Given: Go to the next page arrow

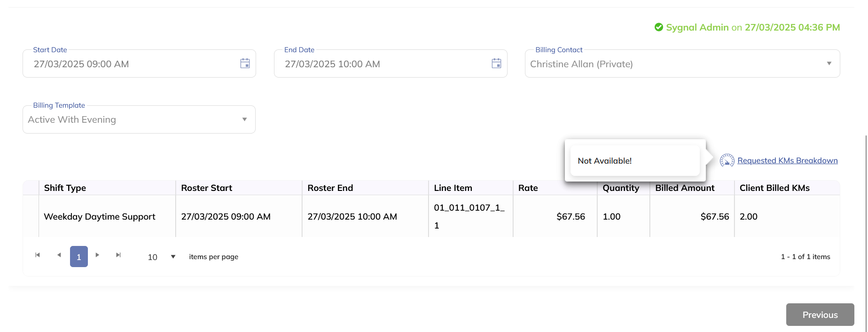Looking at the screenshot, I should [97, 255].
